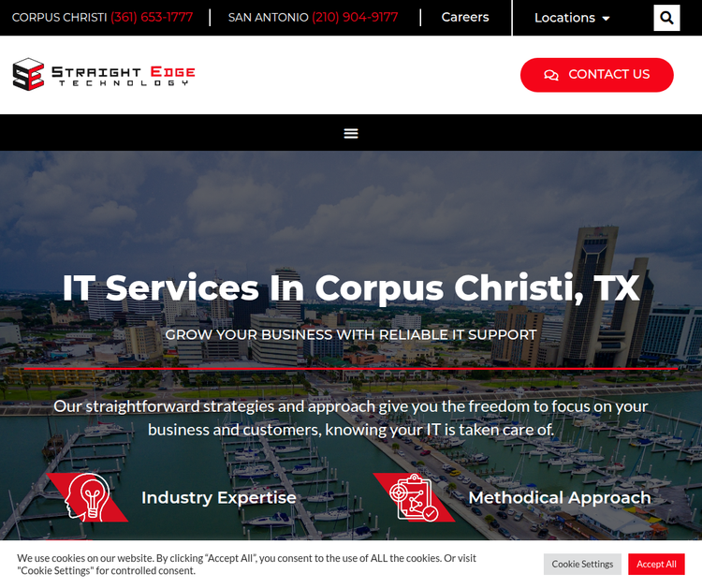Click the Locations caret arrow
This screenshot has width=702, height=588.
(x=606, y=19)
